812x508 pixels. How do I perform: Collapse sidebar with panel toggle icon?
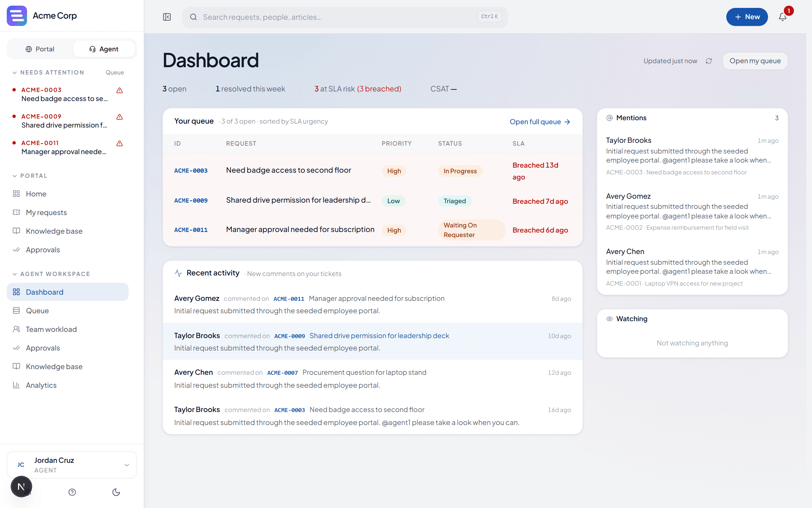tap(167, 17)
